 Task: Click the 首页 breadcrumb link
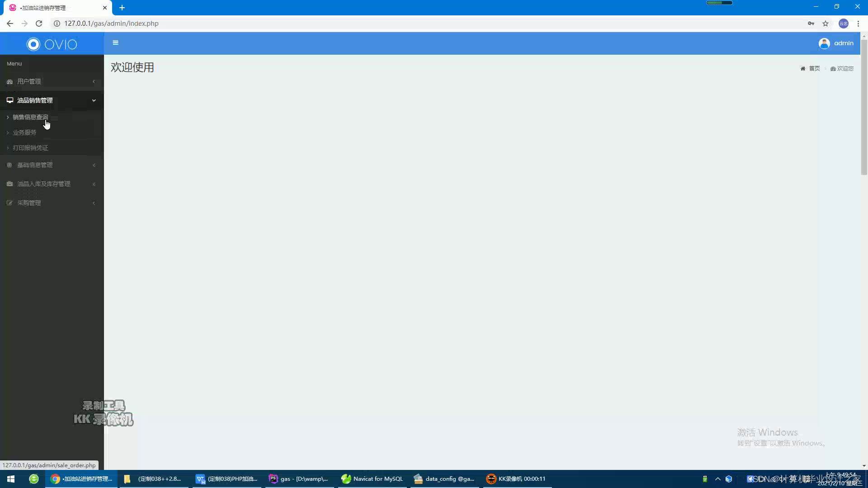coord(814,69)
